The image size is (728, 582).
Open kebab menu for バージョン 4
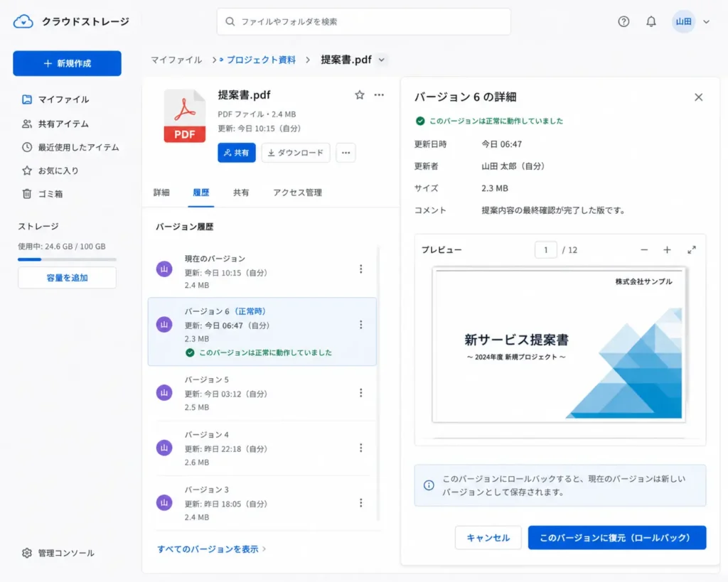pyautogui.click(x=360, y=448)
